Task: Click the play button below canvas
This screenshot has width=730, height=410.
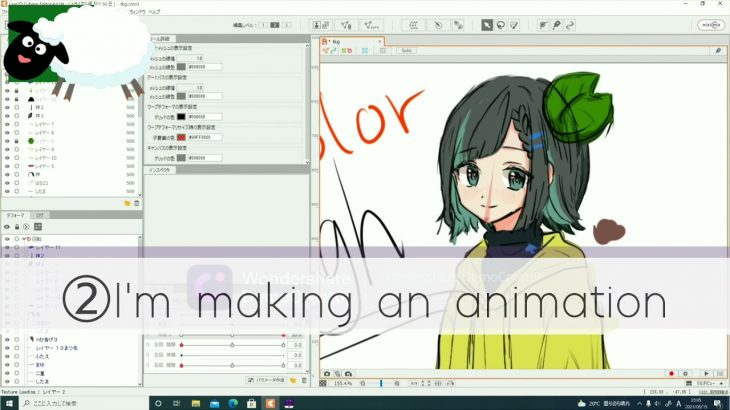Action: pos(706,374)
